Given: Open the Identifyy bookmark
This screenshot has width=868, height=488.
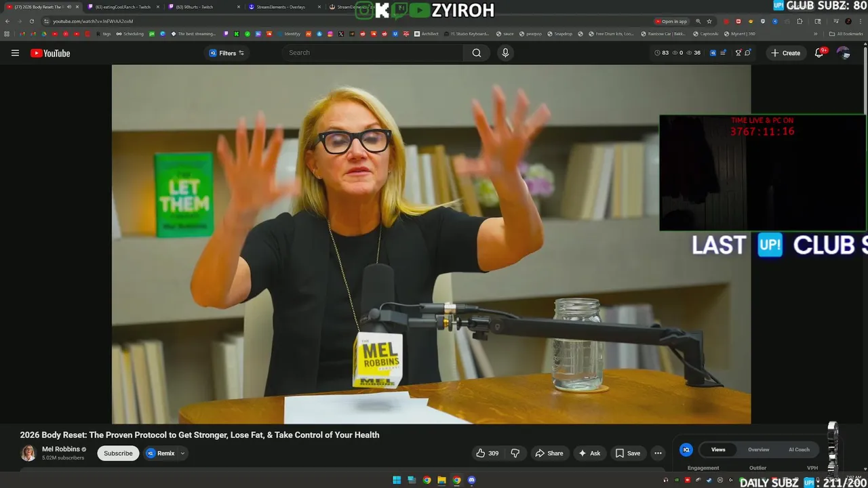Looking at the screenshot, I should point(289,33).
